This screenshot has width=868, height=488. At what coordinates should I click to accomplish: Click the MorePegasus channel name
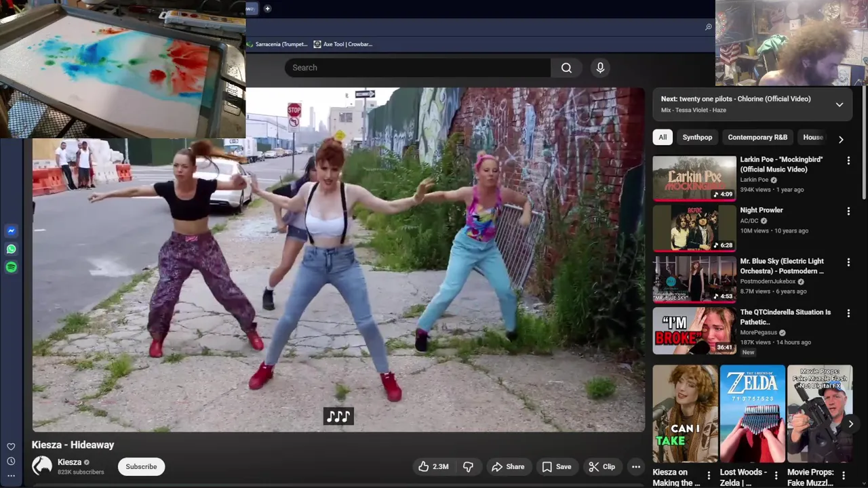point(758,333)
